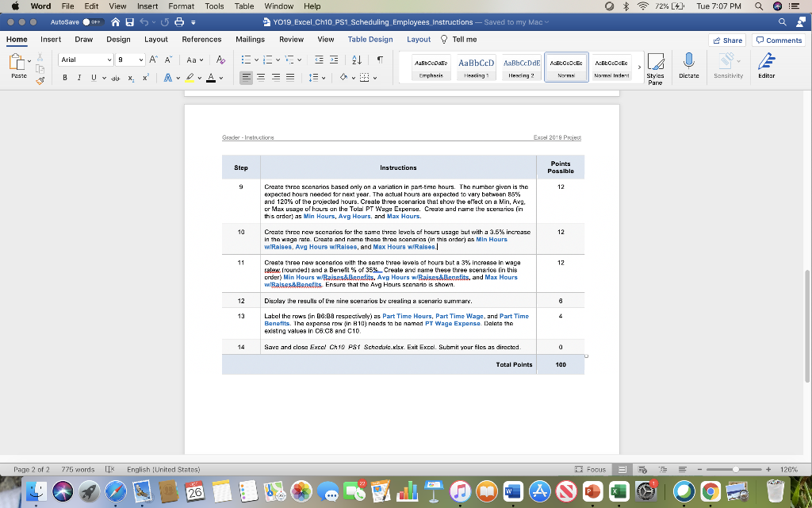
Task: Toggle bold formatting
Action: click(65, 77)
